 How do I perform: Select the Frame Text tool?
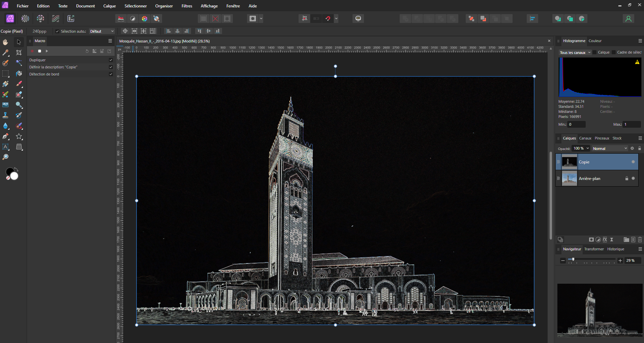click(x=5, y=147)
